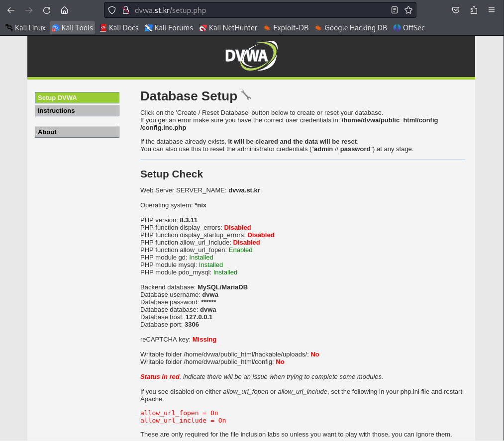The image size is (504, 441).
Task: Click the Kali Docs bookmark icon
Action: pos(103,28)
